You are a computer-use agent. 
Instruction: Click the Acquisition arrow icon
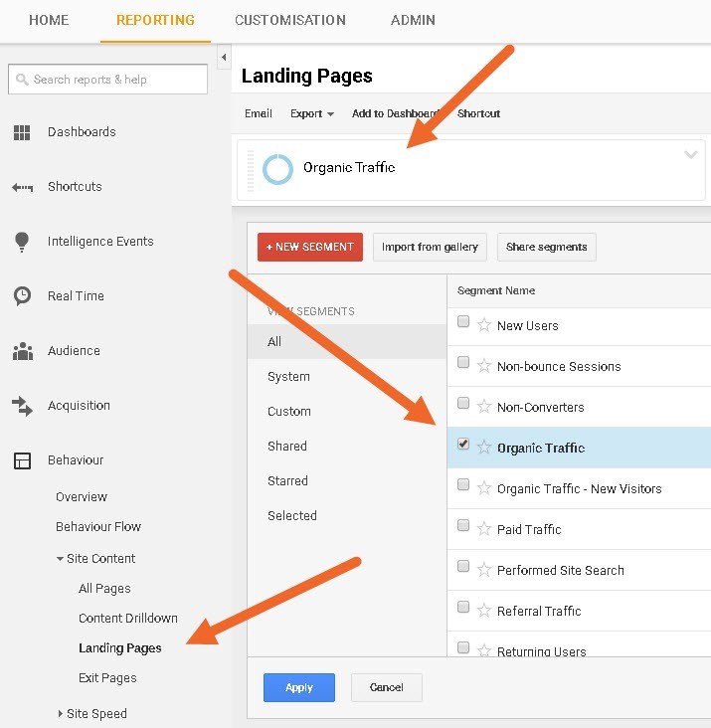22,406
